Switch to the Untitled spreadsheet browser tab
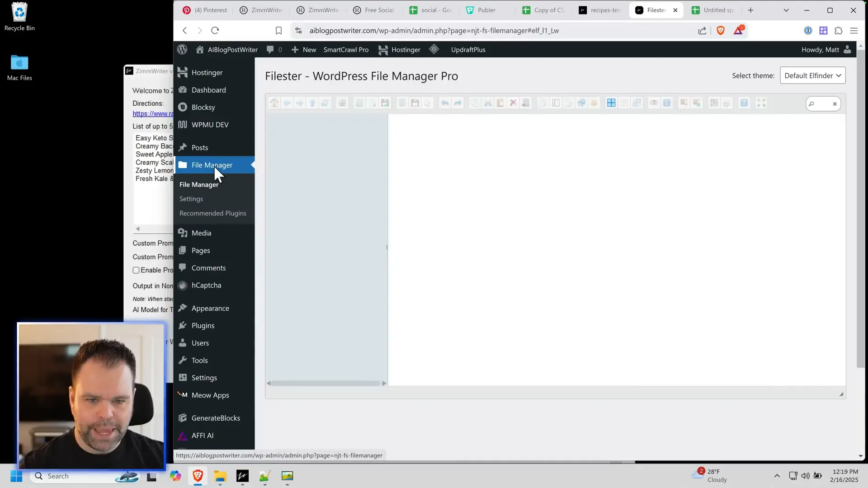The image size is (868, 488). click(x=713, y=10)
